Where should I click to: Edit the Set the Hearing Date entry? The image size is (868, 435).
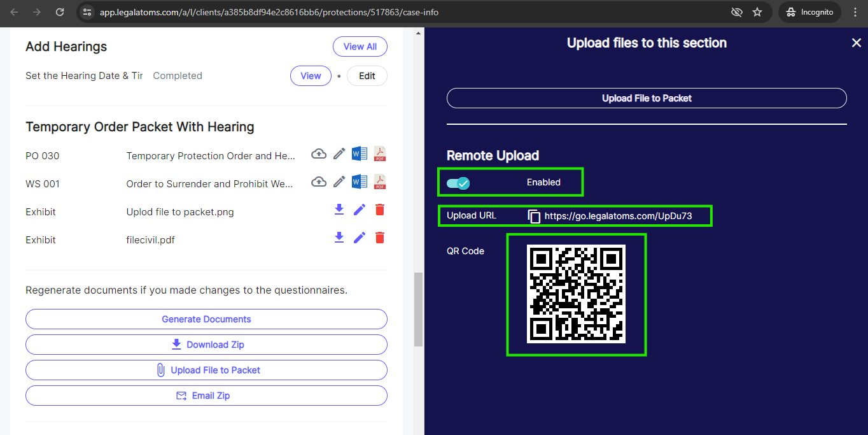click(367, 76)
